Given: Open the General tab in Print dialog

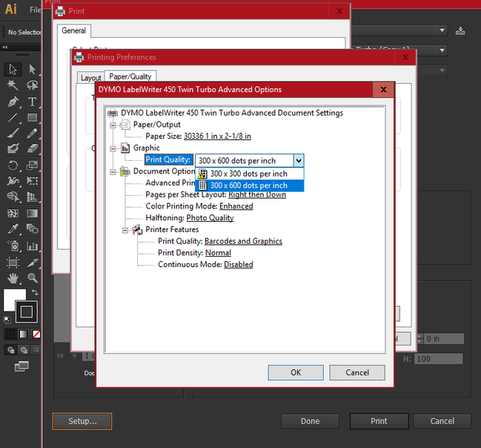Looking at the screenshot, I should (73, 30).
